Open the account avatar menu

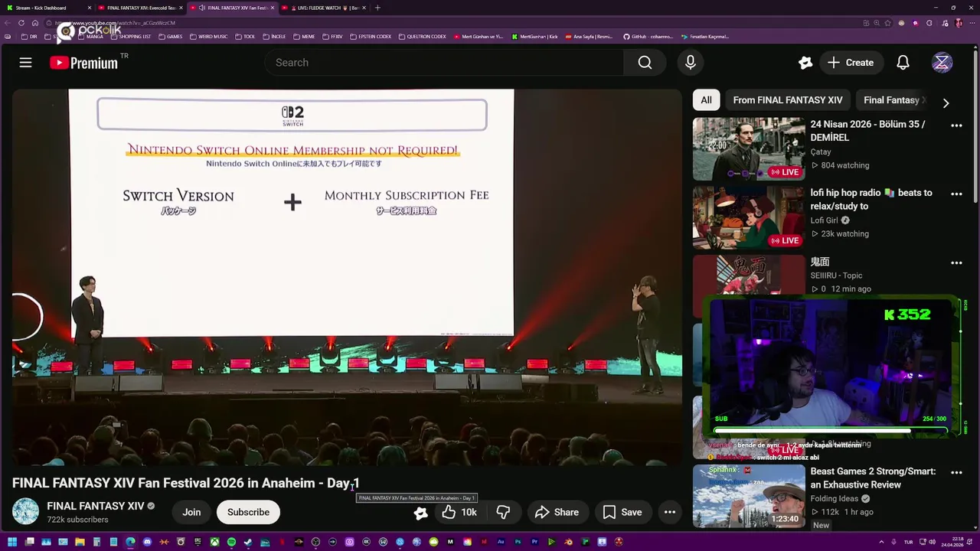[x=942, y=63]
